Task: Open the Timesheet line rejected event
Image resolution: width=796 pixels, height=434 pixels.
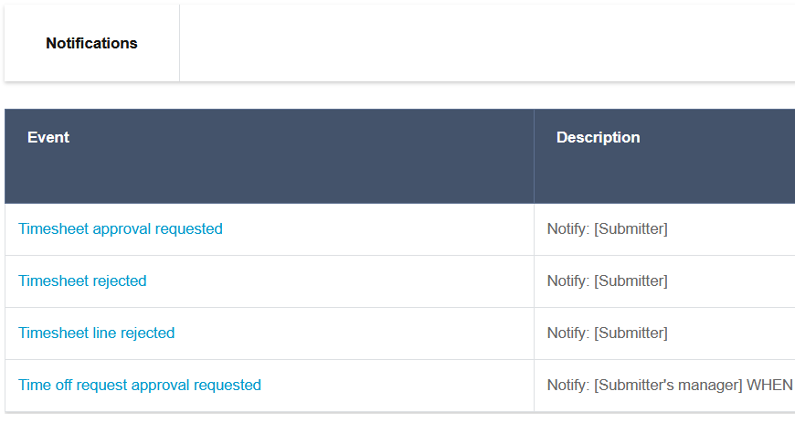Action: (x=96, y=333)
